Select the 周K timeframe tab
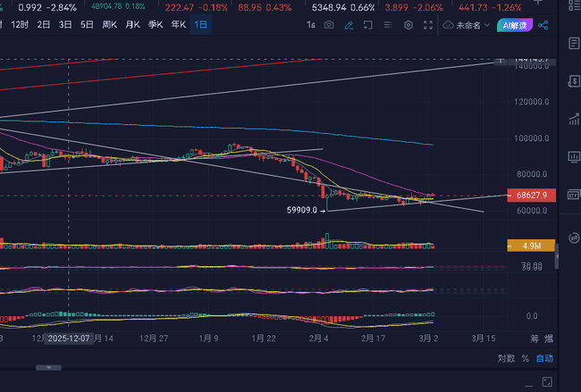The image size is (581, 392). (x=109, y=25)
